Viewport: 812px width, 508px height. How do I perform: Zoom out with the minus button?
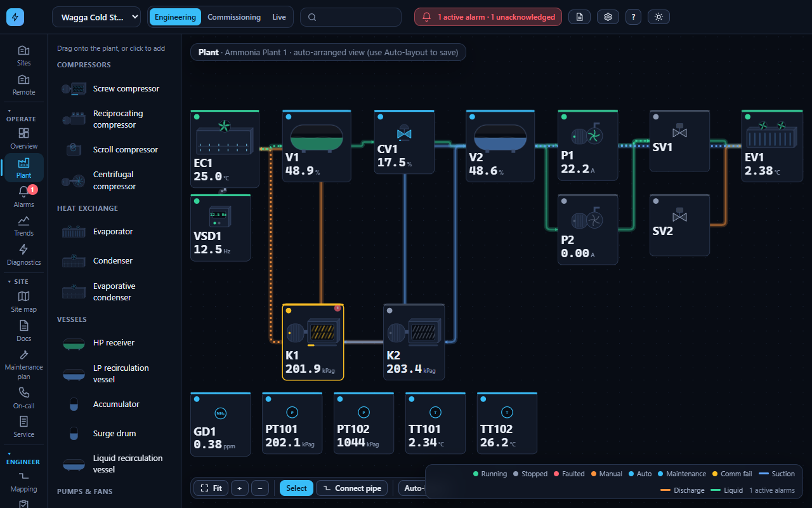click(260, 488)
